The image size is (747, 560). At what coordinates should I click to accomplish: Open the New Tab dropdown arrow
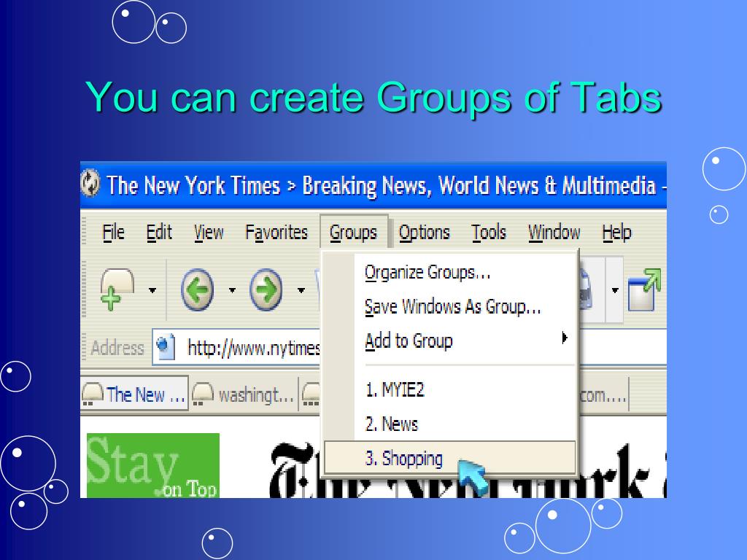pos(152,290)
